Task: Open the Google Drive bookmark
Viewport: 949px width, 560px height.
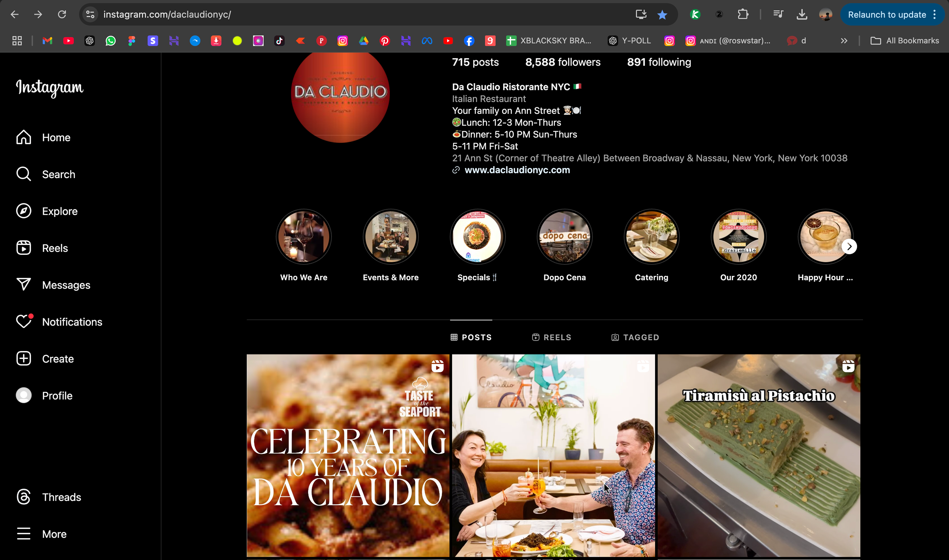Action: tap(363, 40)
